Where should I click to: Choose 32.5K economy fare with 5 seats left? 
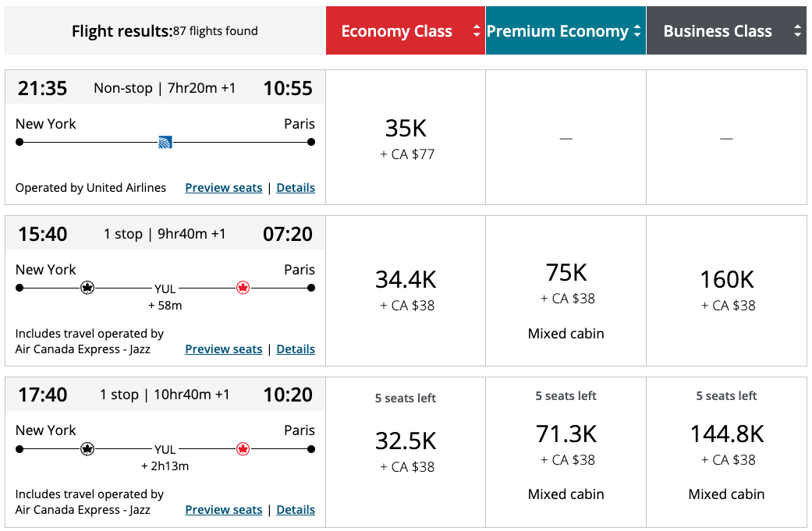pos(406,450)
